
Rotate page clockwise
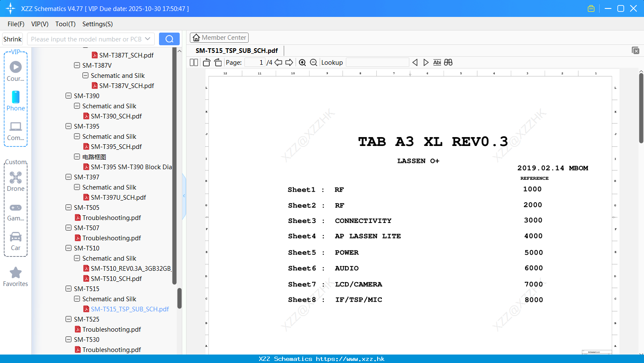(218, 63)
